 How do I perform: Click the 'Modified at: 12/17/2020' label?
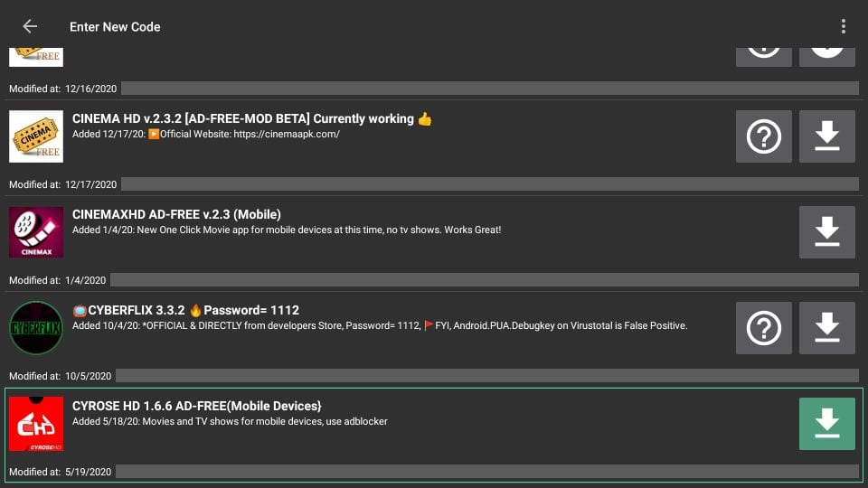(x=62, y=184)
